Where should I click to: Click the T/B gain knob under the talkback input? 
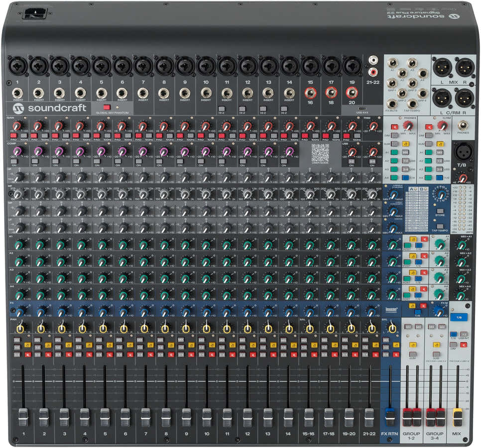463,178
